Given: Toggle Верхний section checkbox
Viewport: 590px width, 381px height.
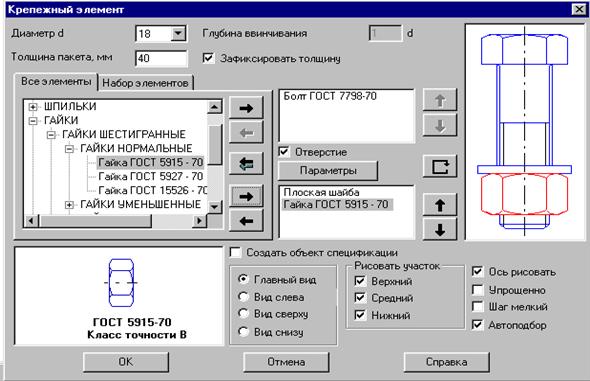Looking at the screenshot, I should coord(360,281).
